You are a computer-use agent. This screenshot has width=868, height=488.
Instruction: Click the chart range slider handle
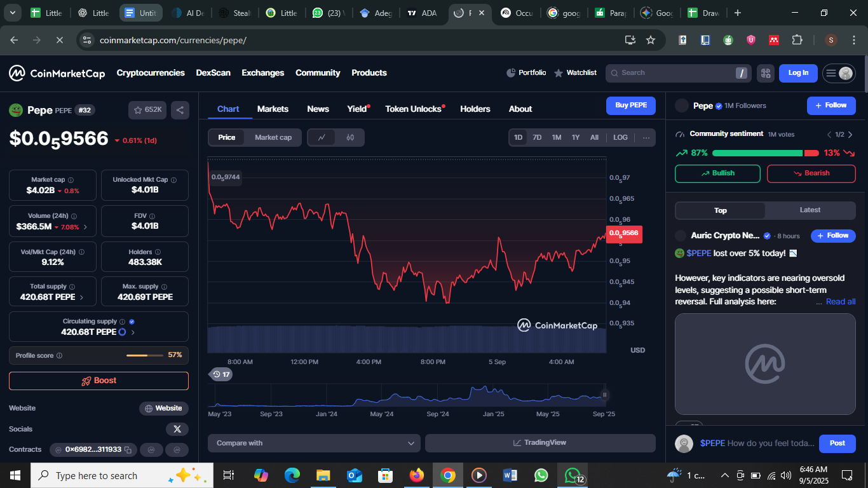pyautogui.click(x=604, y=395)
